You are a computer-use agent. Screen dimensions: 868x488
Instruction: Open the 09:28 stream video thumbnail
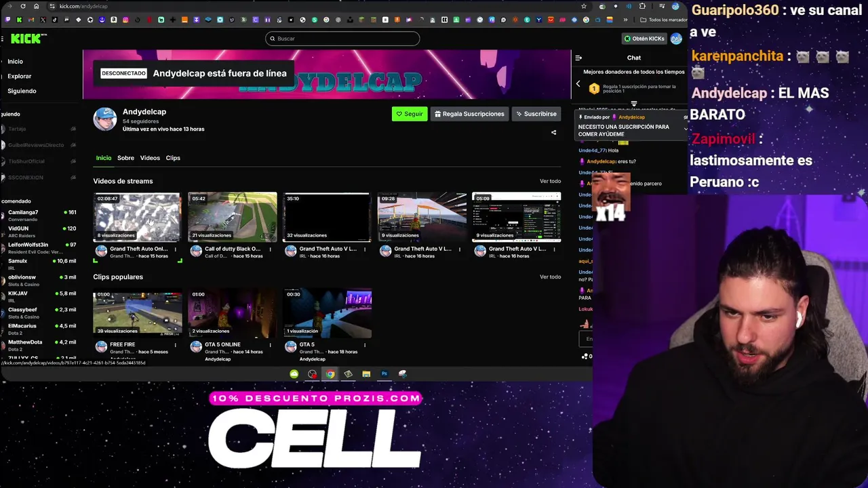[422, 217]
